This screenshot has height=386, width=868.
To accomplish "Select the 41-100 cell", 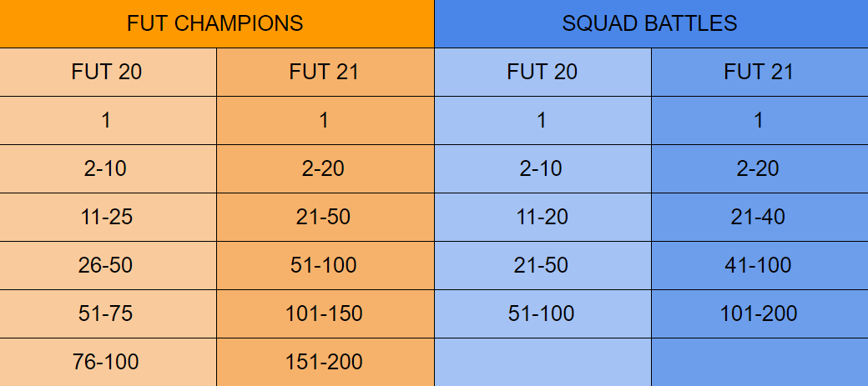I will coord(759,265).
